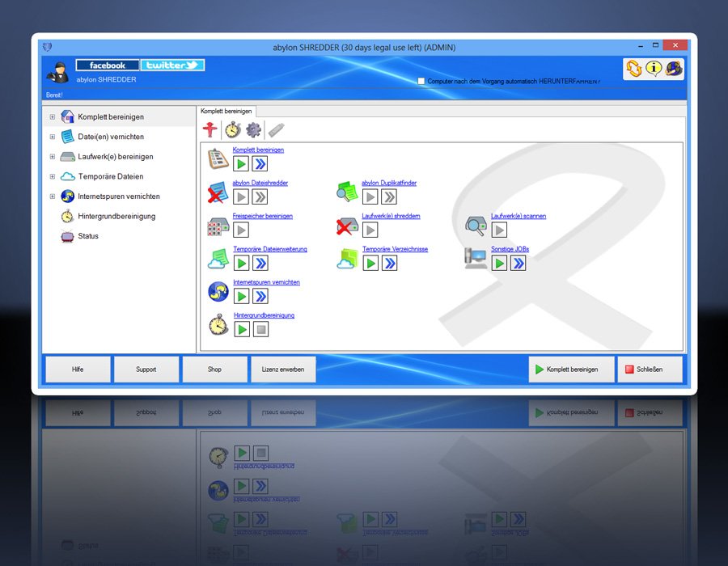This screenshot has height=566, width=728.
Task: Click stop button under Hintergrundbereinigung
Action: click(261, 330)
